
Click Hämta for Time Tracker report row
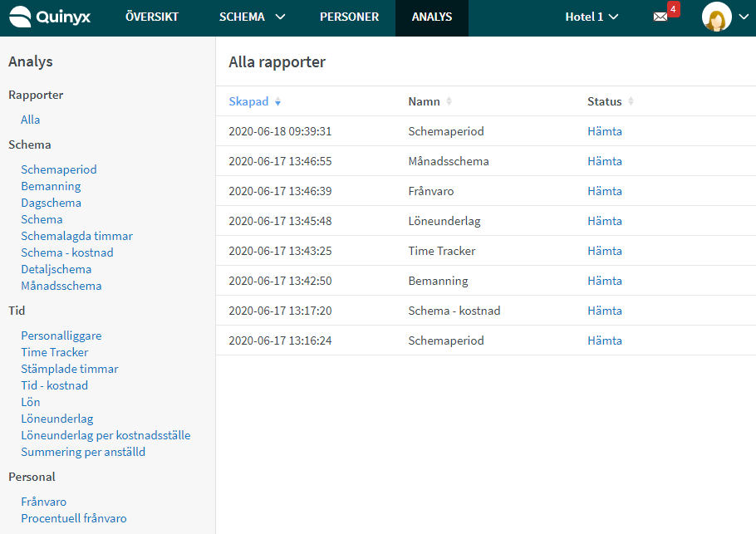[605, 251]
